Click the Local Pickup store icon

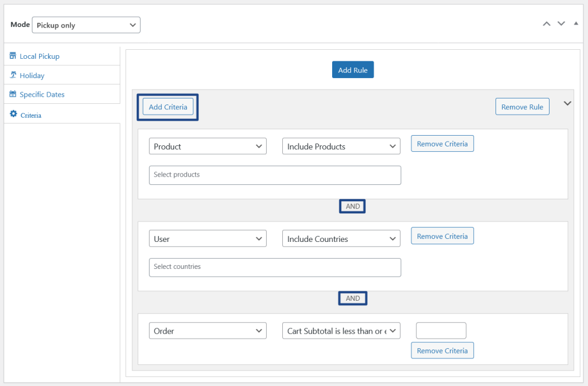(x=13, y=56)
